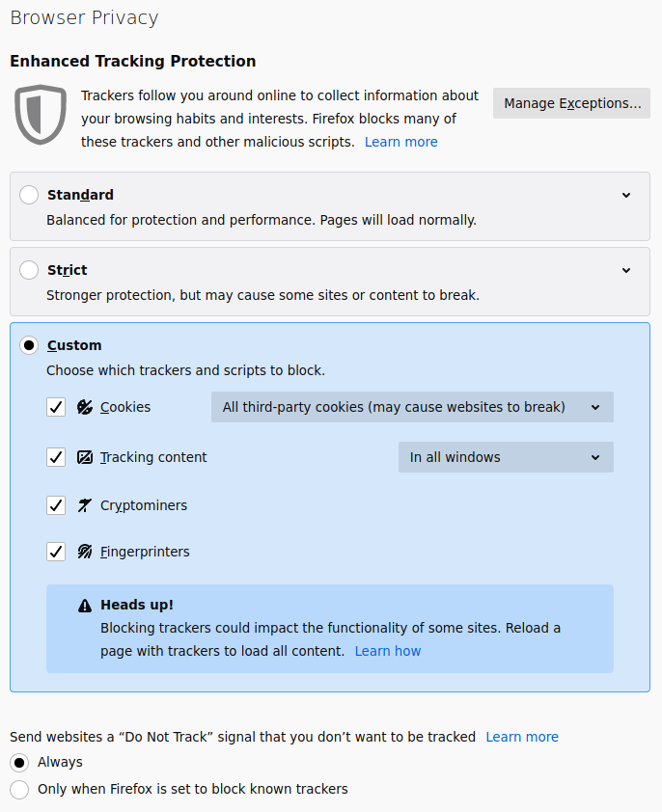Open Manage Exceptions dialog
662x812 pixels.
(571, 103)
